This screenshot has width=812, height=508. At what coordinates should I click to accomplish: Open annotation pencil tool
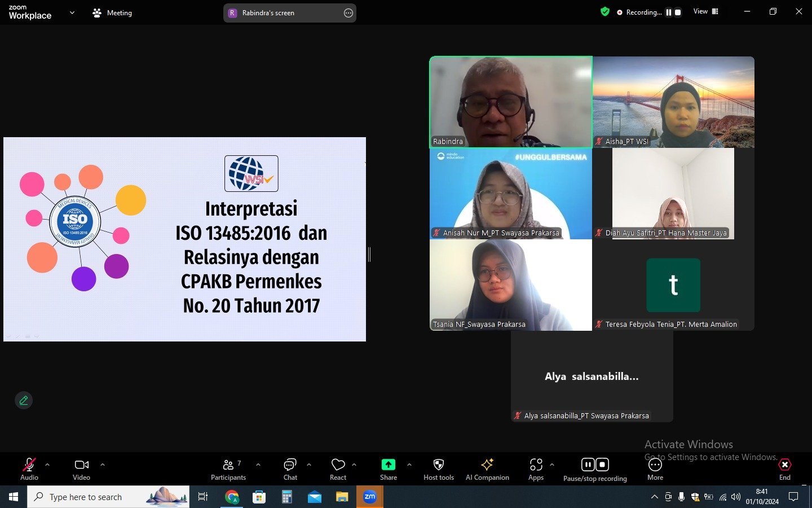pos(24,400)
